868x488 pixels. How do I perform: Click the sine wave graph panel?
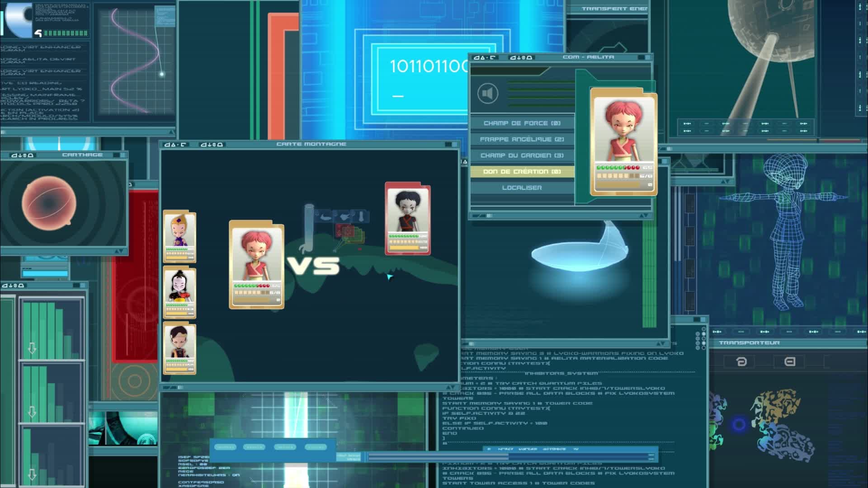(x=137, y=62)
